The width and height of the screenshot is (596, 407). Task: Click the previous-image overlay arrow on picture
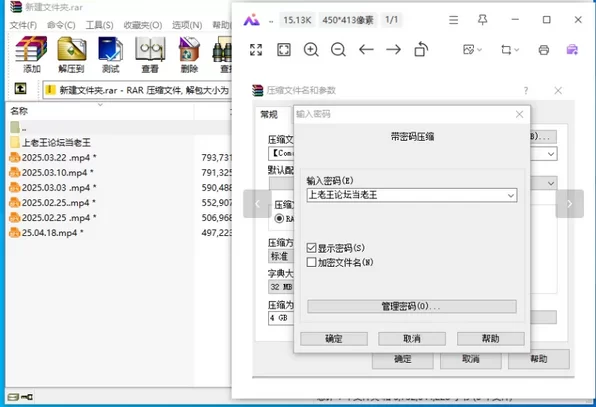[257, 204]
